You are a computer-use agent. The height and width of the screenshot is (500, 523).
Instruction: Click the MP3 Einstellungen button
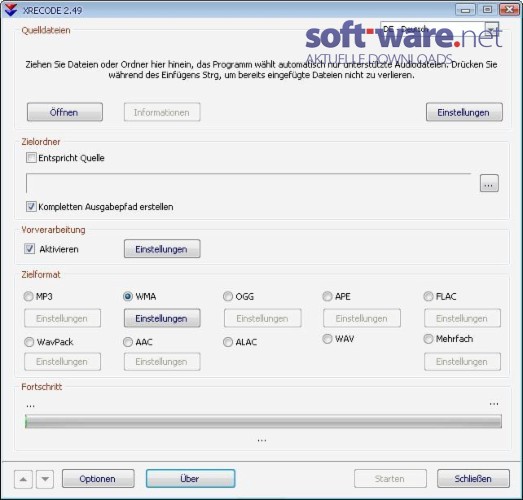pyautogui.click(x=62, y=318)
